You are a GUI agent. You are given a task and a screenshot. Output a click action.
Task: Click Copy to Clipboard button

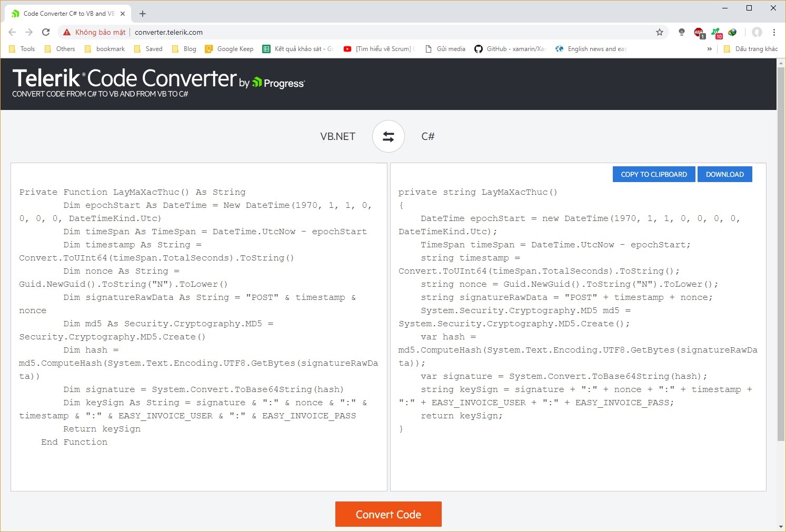click(x=653, y=174)
